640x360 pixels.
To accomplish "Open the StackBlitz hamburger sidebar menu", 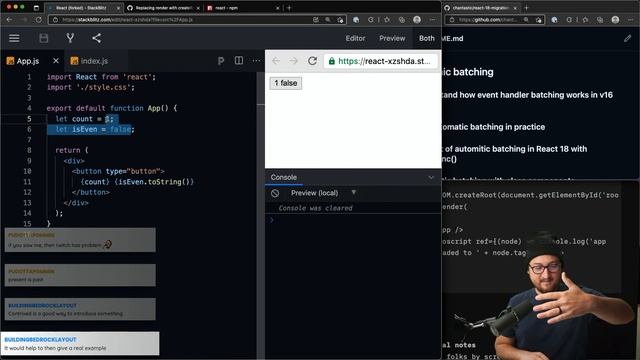I will click(x=14, y=38).
